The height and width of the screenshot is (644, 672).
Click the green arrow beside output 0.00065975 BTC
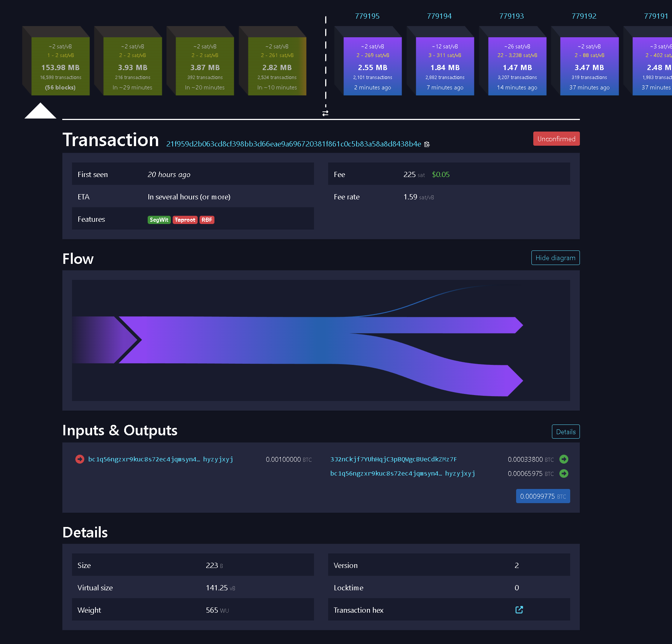pyautogui.click(x=564, y=474)
